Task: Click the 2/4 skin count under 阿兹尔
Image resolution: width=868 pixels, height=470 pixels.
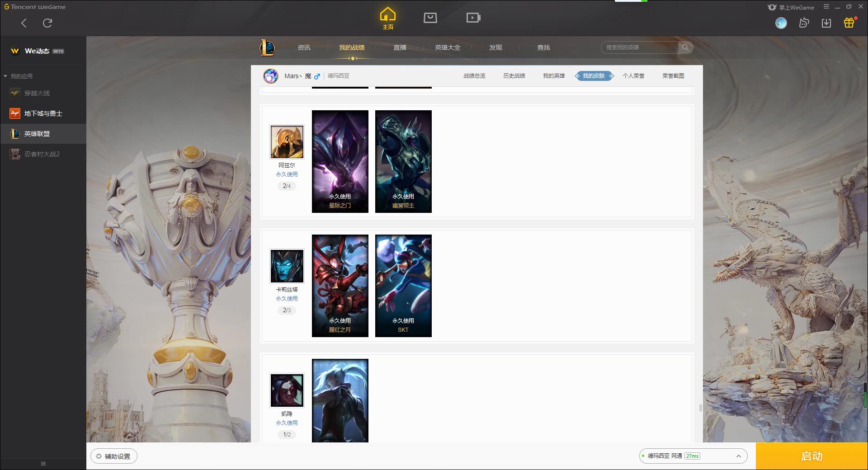Action: (x=287, y=186)
